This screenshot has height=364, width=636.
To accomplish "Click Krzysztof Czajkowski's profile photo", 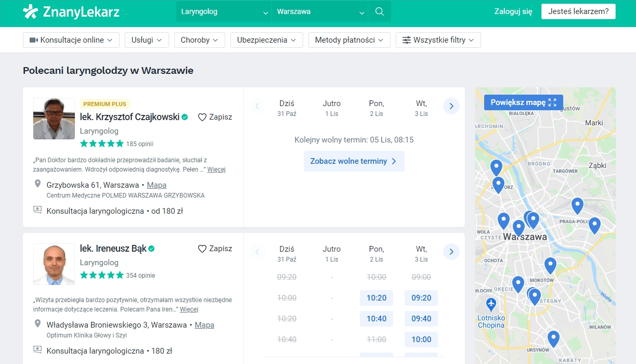I will pyautogui.click(x=54, y=119).
